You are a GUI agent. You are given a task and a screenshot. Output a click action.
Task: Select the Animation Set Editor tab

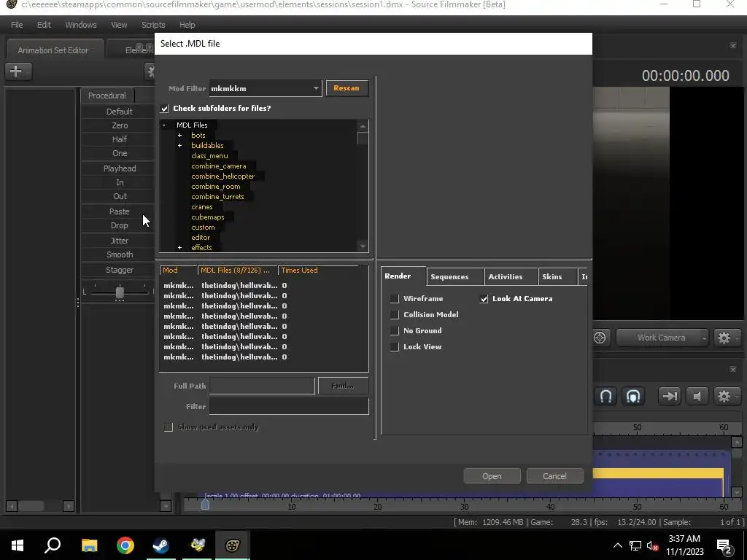55,50
